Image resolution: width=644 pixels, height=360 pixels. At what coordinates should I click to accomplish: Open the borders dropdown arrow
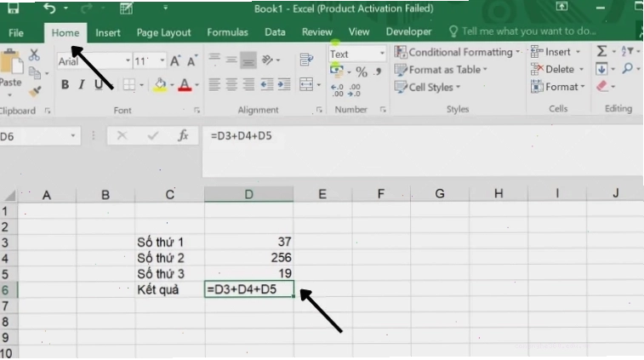click(x=142, y=85)
